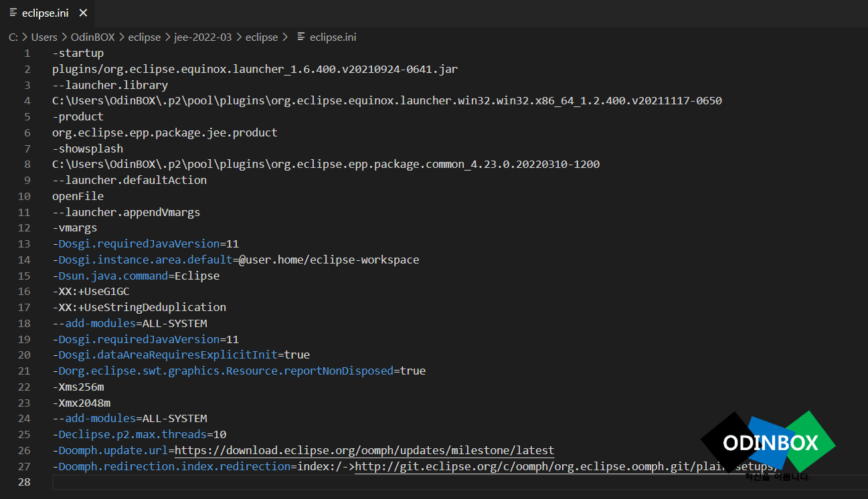Click the -vmargs line
Screen dimensions: 868x499
tap(74, 228)
